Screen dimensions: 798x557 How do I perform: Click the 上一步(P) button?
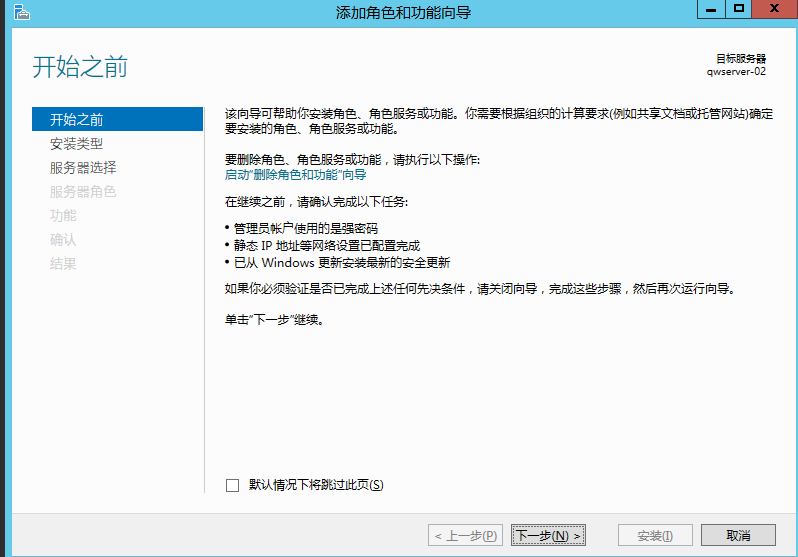tap(465, 535)
